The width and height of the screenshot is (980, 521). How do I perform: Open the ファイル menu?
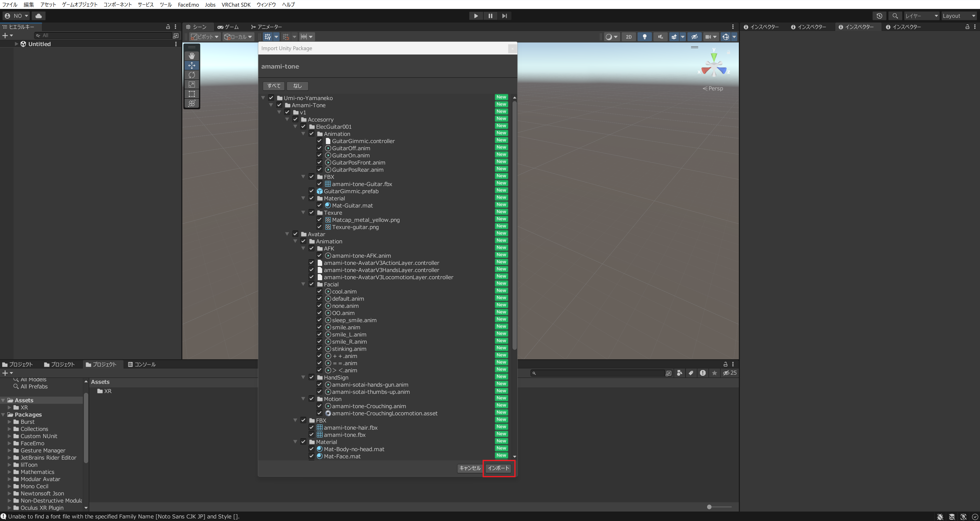coord(9,5)
